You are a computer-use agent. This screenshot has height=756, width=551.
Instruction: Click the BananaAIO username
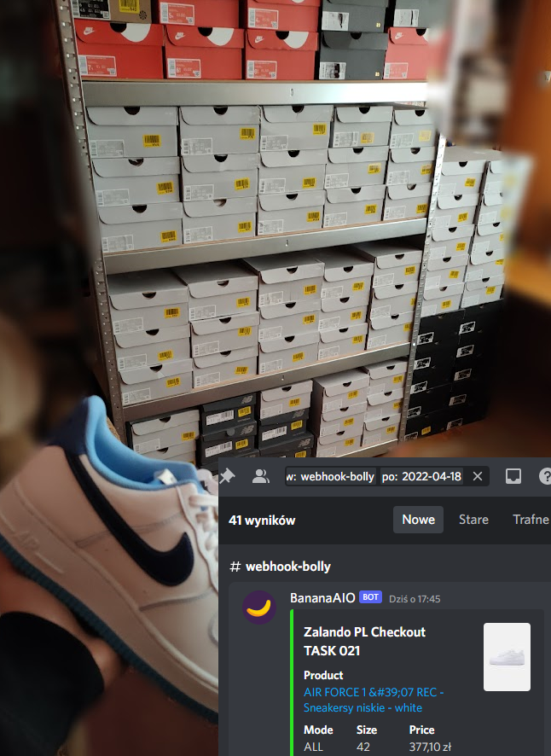(x=322, y=598)
